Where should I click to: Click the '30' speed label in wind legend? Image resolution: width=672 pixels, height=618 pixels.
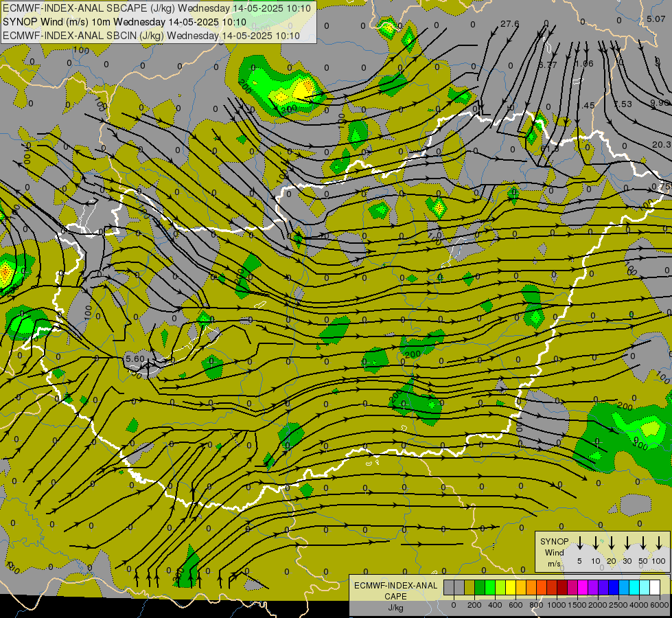tap(627, 561)
